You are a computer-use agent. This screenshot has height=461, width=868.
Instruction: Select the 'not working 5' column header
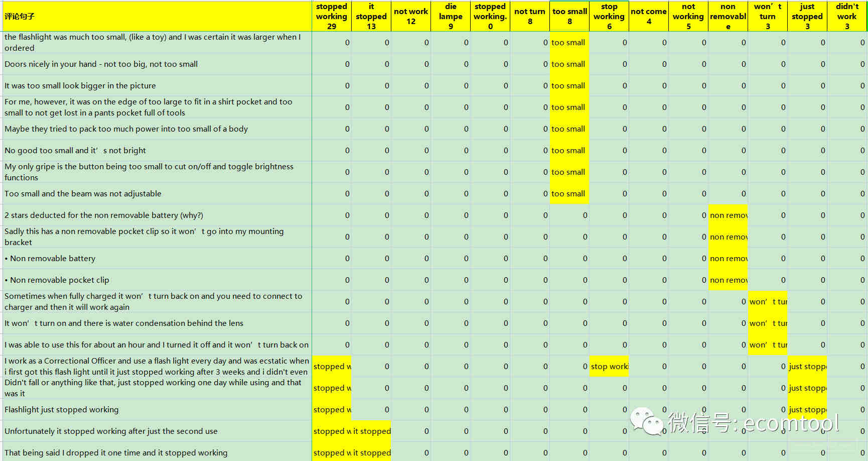688,16
